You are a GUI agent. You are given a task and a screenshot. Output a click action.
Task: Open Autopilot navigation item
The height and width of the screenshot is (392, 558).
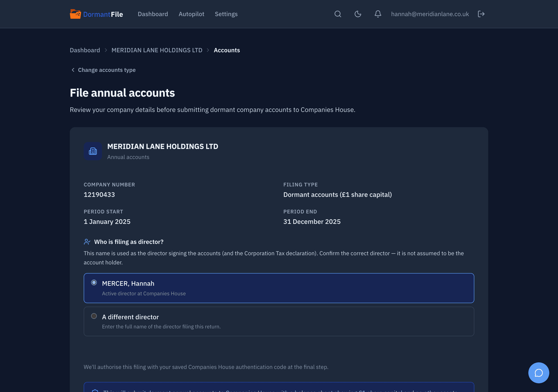pos(192,14)
